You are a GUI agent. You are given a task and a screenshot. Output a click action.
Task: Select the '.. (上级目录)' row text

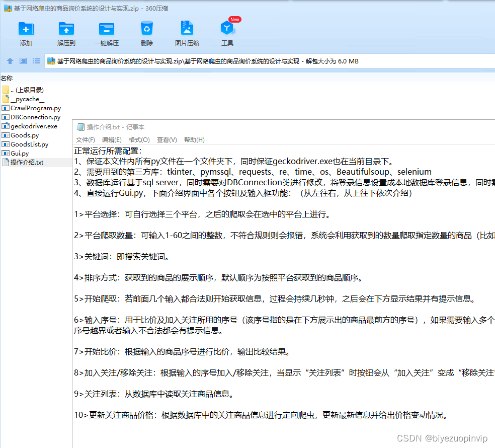tap(27, 90)
